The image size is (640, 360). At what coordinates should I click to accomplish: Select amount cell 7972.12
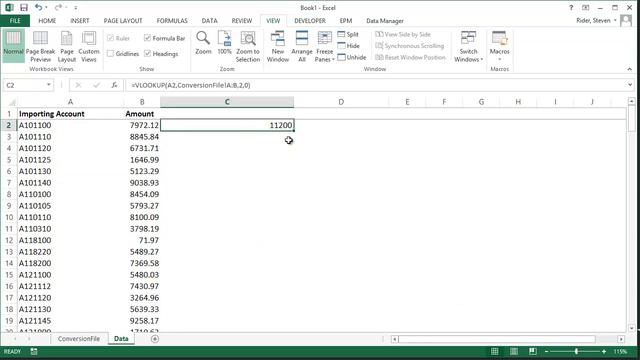tap(142, 125)
